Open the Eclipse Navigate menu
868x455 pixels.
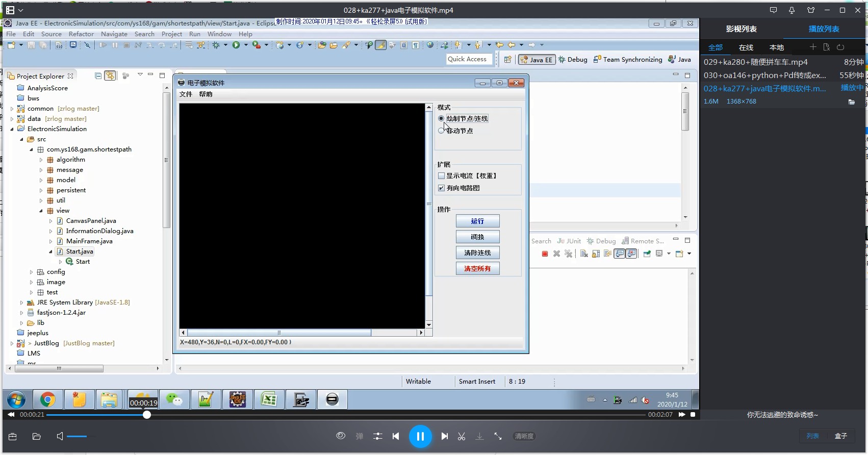click(114, 34)
